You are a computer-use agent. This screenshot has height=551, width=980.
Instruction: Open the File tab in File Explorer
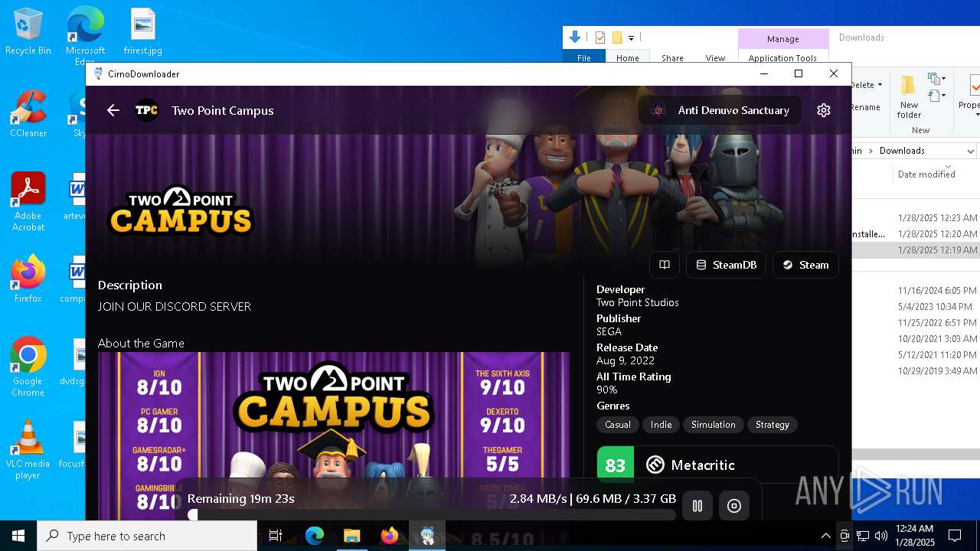pyautogui.click(x=584, y=58)
